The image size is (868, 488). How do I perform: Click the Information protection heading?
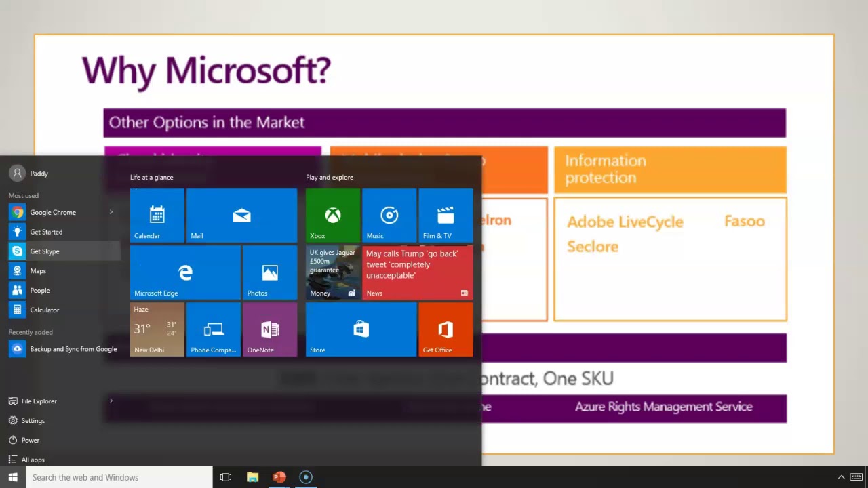pyautogui.click(x=605, y=169)
